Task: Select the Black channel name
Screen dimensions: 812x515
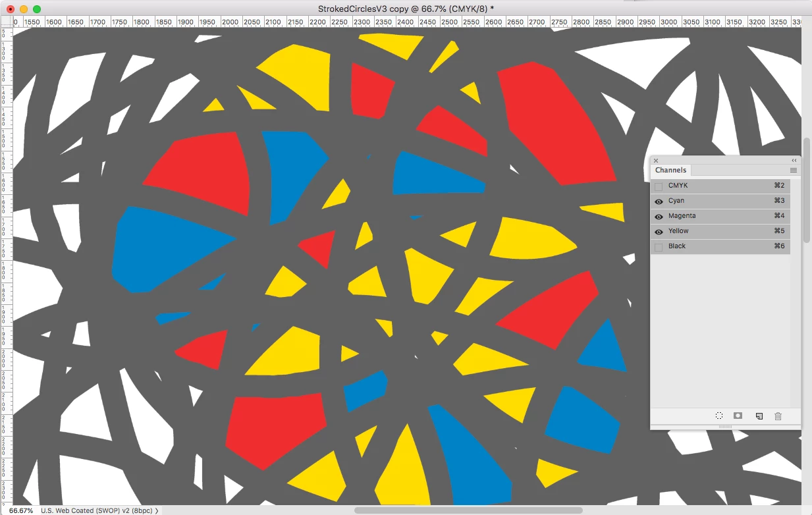Action: 677,246
